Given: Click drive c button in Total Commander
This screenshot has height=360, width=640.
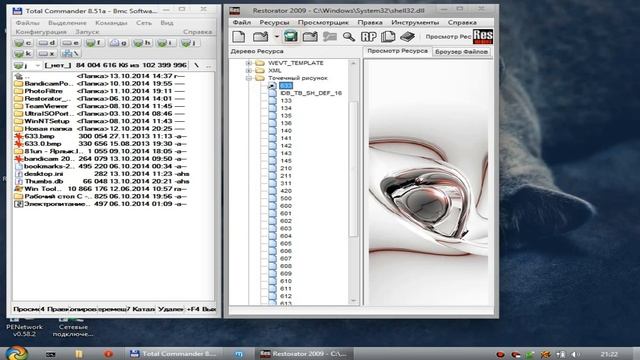Looking at the screenshot, I should pyautogui.click(x=23, y=43).
